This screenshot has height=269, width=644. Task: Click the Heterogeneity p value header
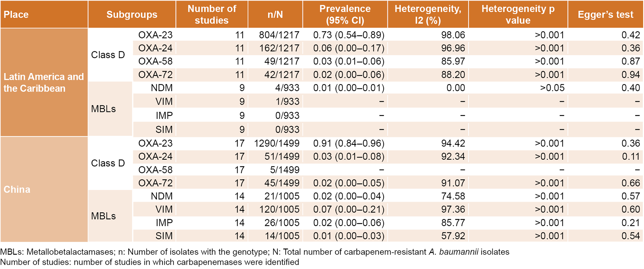[518, 14]
